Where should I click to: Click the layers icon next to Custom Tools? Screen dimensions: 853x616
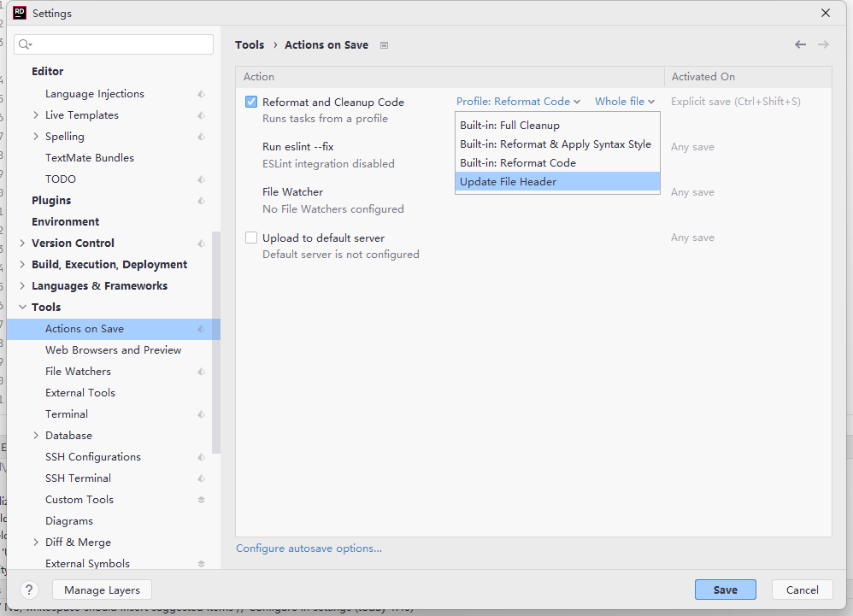[x=200, y=499]
